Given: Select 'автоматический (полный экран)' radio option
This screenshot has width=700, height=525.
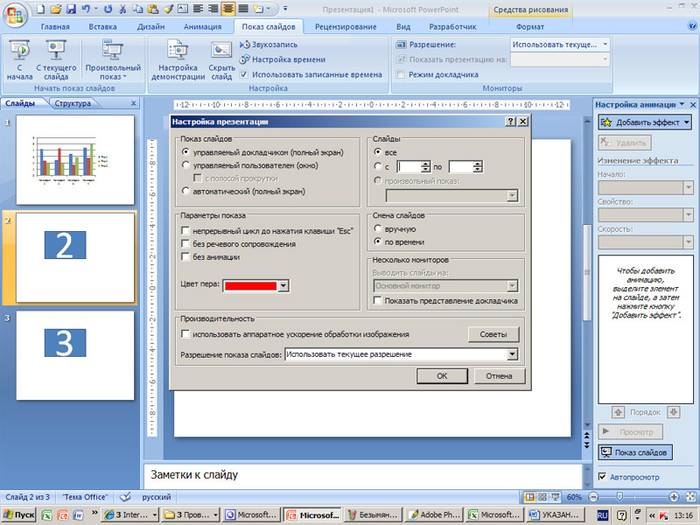Looking at the screenshot, I should 185,190.
